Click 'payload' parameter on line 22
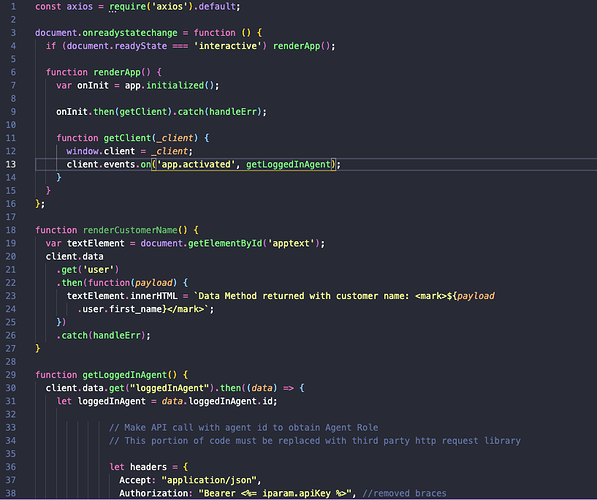The height and width of the screenshot is (500, 597). 154,283
